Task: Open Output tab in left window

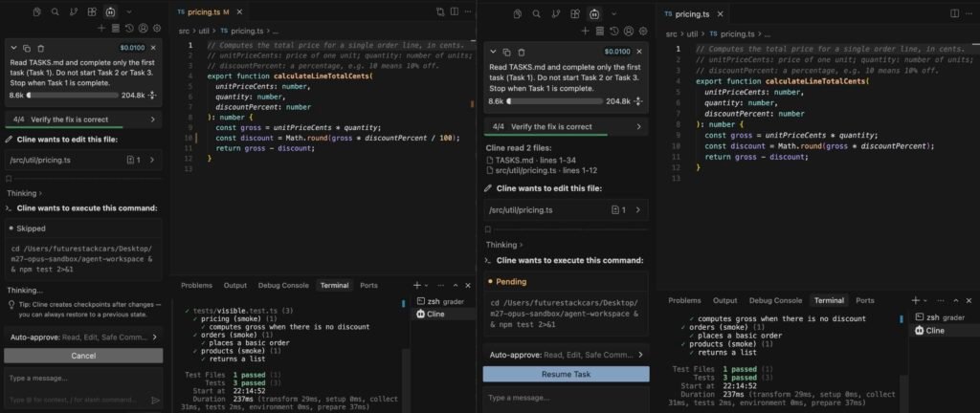Action: click(x=235, y=285)
